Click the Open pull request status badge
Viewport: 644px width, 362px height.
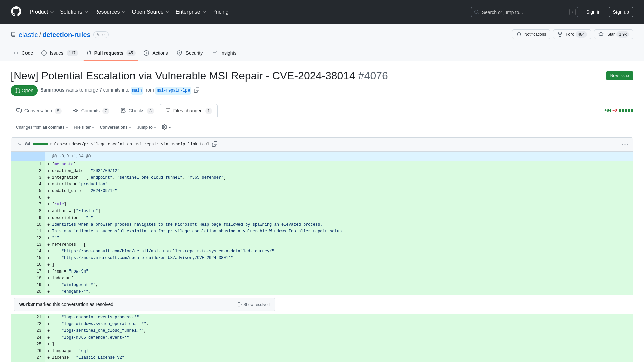pos(24,90)
